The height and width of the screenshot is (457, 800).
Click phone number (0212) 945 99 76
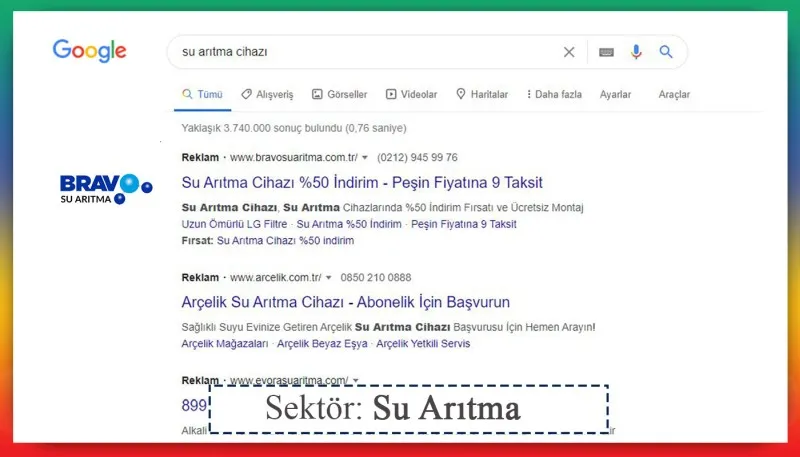tap(417, 157)
